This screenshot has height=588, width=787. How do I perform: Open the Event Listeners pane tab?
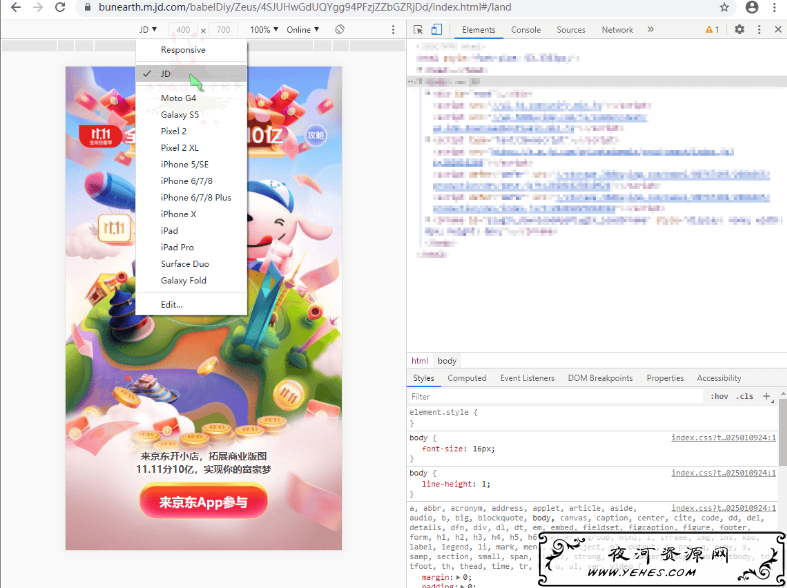527,378
